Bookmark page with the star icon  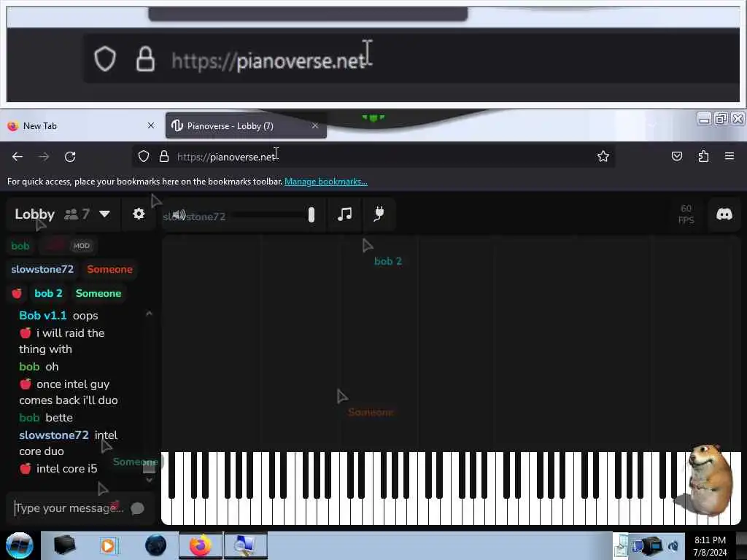[603, 156]
